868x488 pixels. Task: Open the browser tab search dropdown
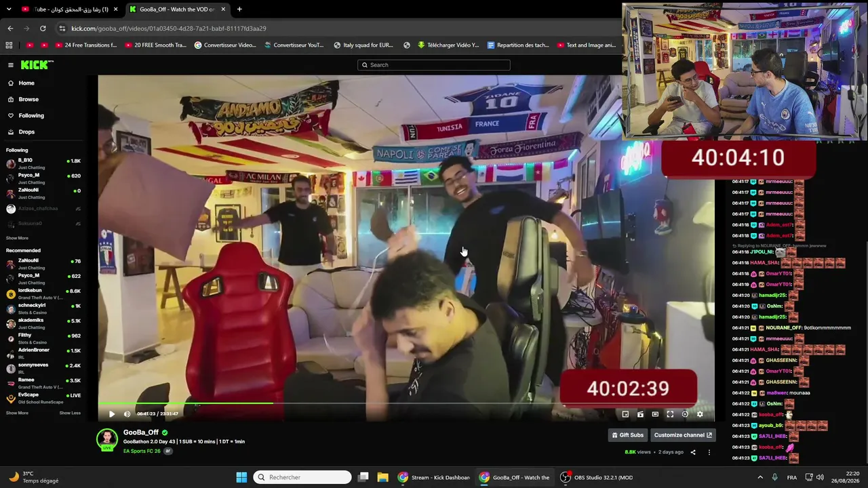point(7,9)
